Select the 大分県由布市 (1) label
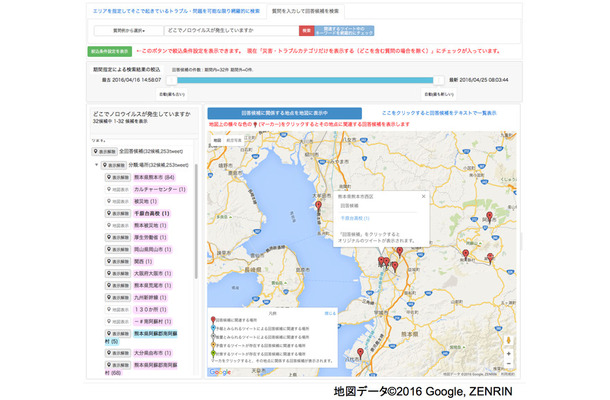This screenshot has height=400, width=610. [152, 353]
